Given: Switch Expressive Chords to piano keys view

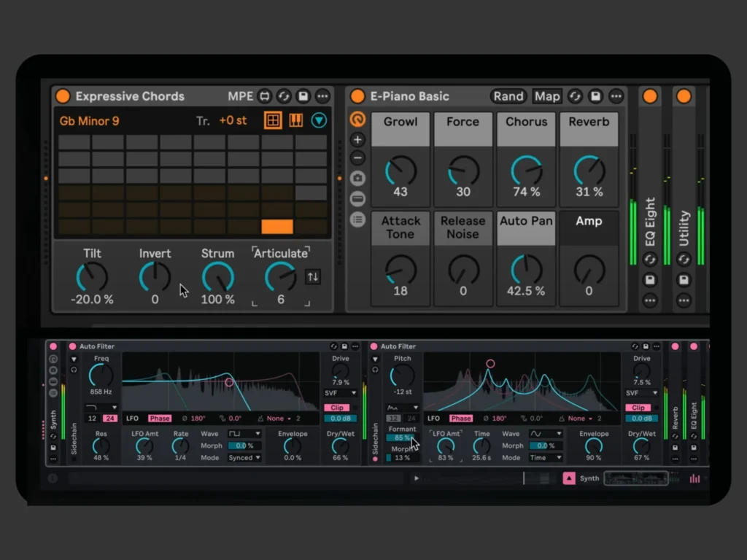Looking at the screenshot, I should click(296, 120).
